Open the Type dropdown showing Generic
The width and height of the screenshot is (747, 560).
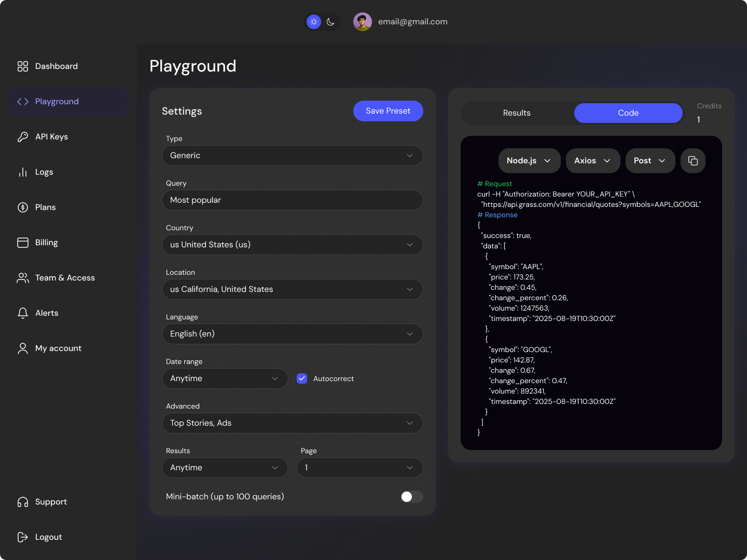pos(292,156)
